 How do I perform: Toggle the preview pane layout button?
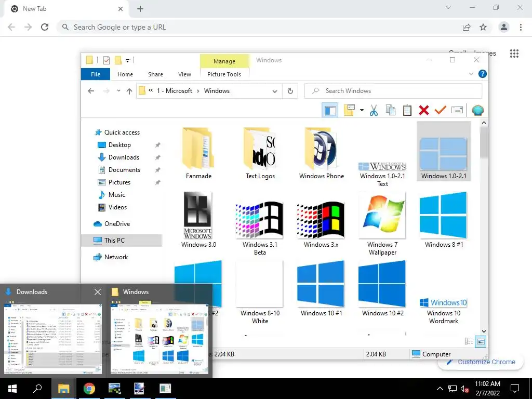point(330,110)
